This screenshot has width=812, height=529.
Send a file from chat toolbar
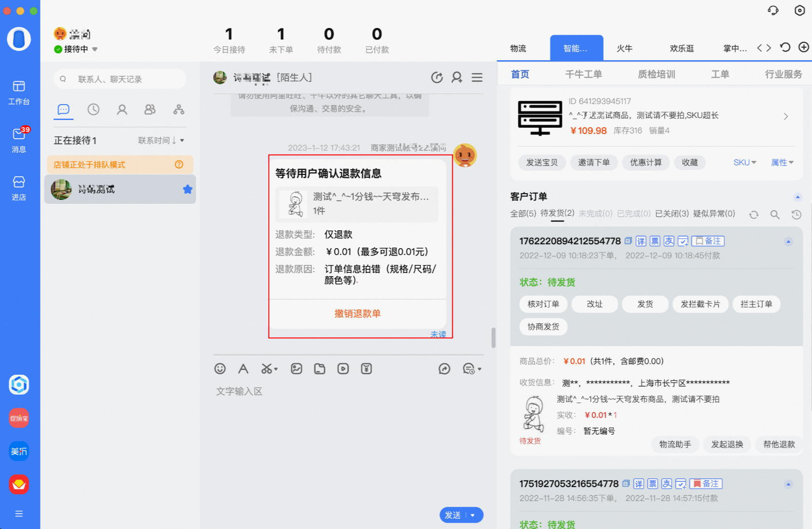pos(320,369)
